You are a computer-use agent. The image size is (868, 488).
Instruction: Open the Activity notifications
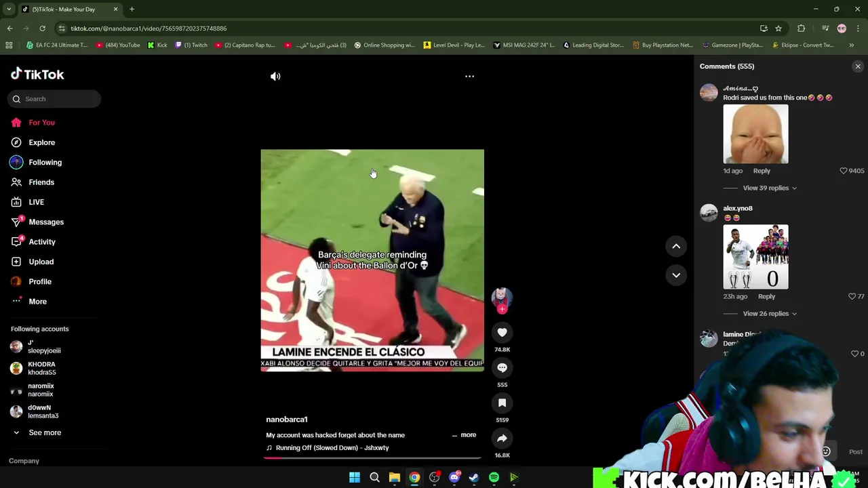42,242
